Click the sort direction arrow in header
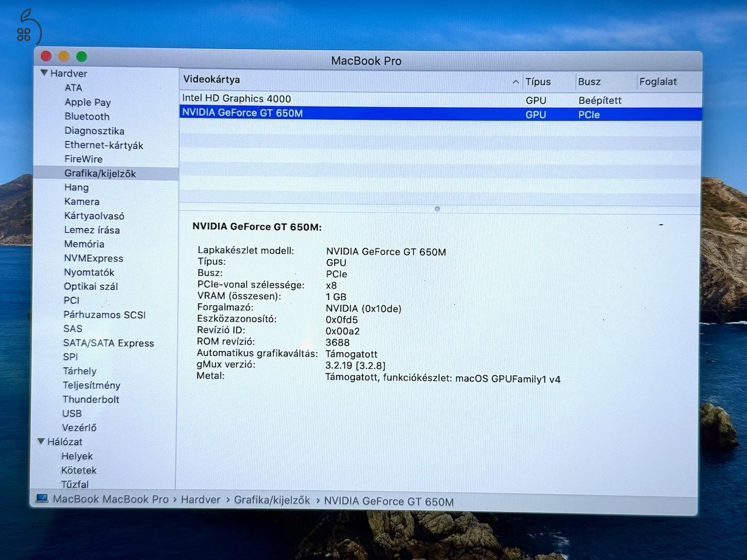Viewport: 747px width, 560px height. [515, 82]
